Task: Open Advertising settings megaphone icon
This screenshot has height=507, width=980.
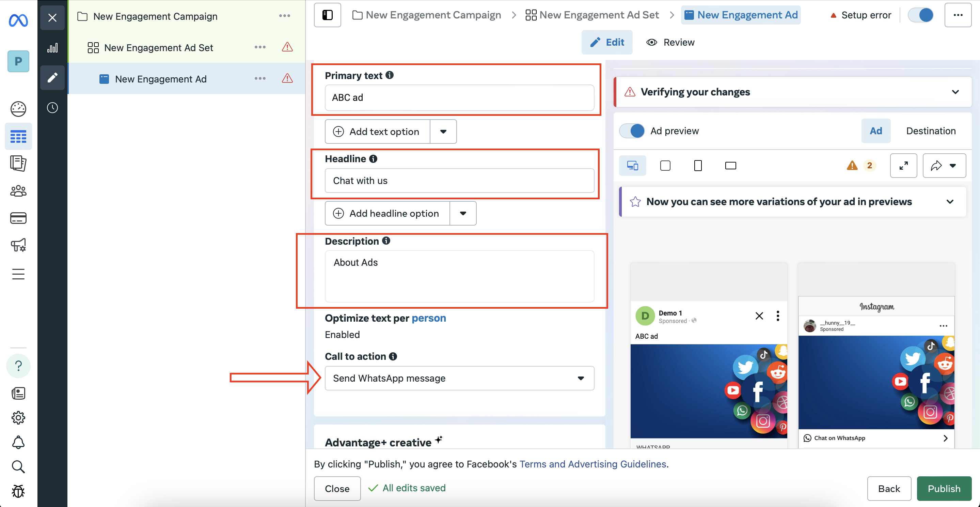Action: tap(18, 246)
